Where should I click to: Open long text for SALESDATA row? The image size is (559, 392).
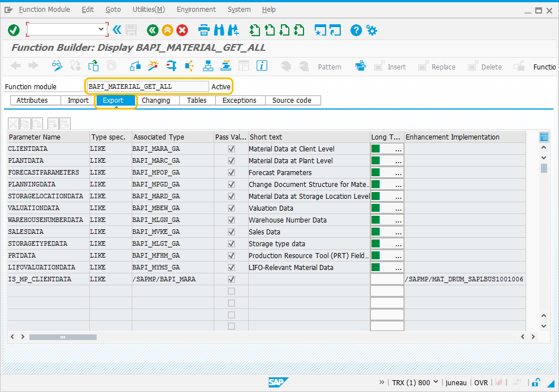[387, 232]
